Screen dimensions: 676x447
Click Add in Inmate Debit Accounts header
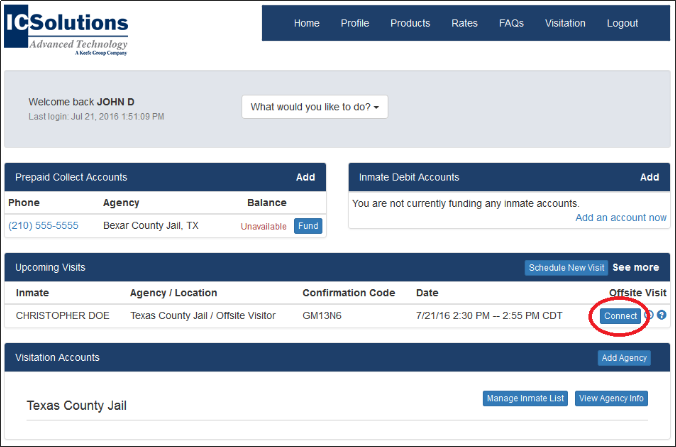pos(649,177)
